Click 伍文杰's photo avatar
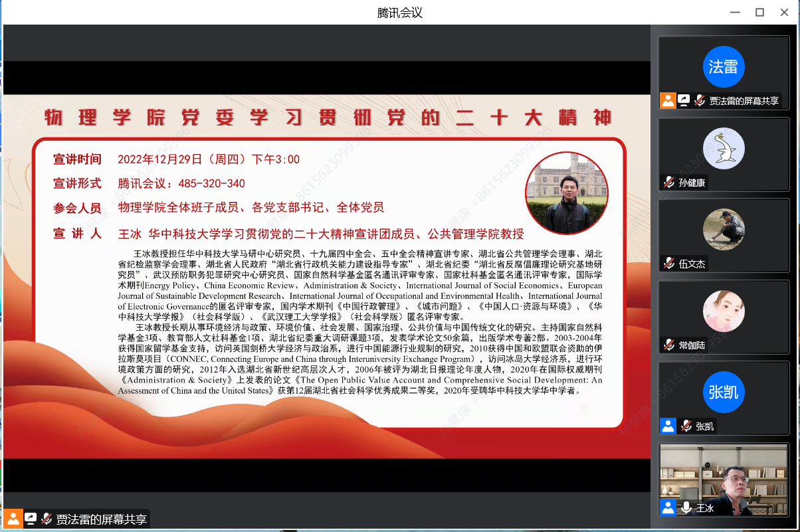 tap(724, 229)
